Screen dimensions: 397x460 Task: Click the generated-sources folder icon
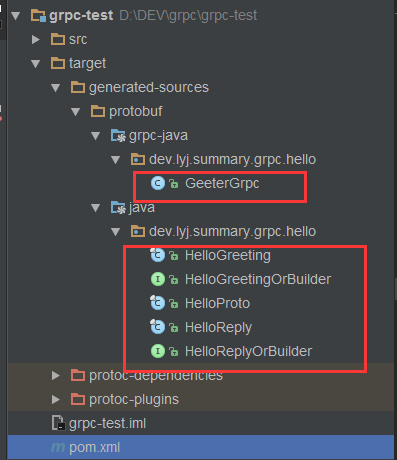point(78,87)
